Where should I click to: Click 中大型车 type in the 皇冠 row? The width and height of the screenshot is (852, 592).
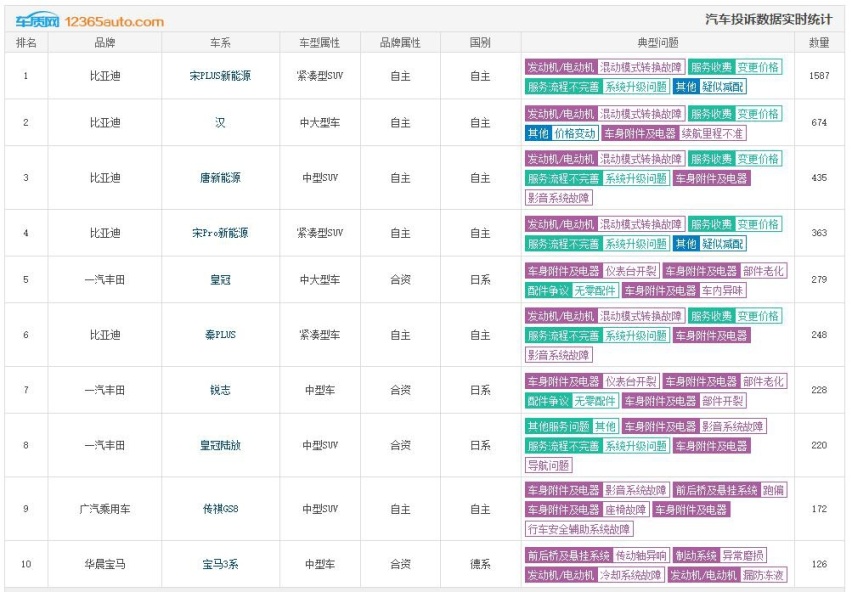[x=320, y=280]
